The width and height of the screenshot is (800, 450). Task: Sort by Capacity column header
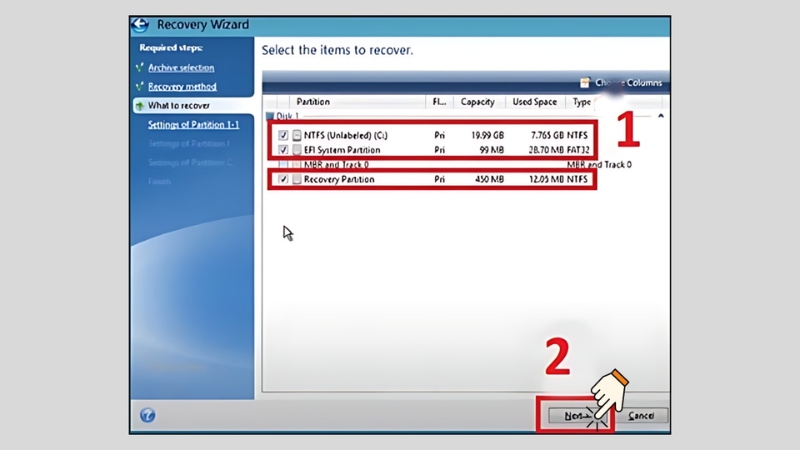478,102
